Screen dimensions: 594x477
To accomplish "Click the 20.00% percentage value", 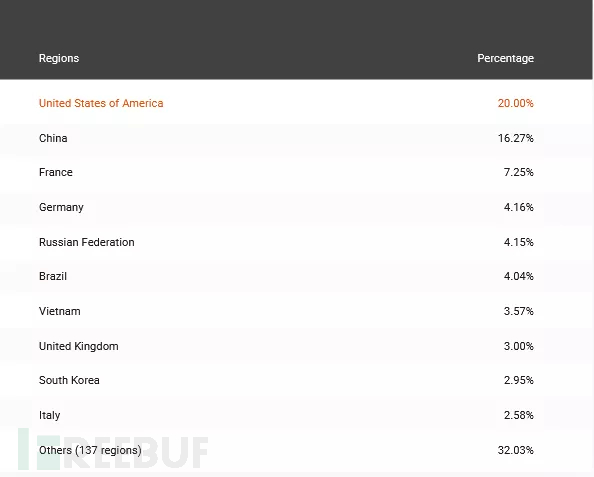I will point(516,103).
